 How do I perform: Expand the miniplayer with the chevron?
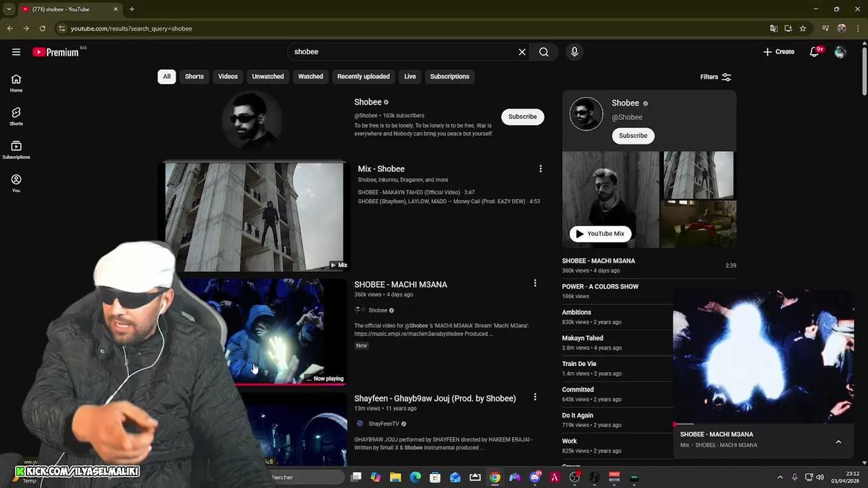[x=838, y=441]
